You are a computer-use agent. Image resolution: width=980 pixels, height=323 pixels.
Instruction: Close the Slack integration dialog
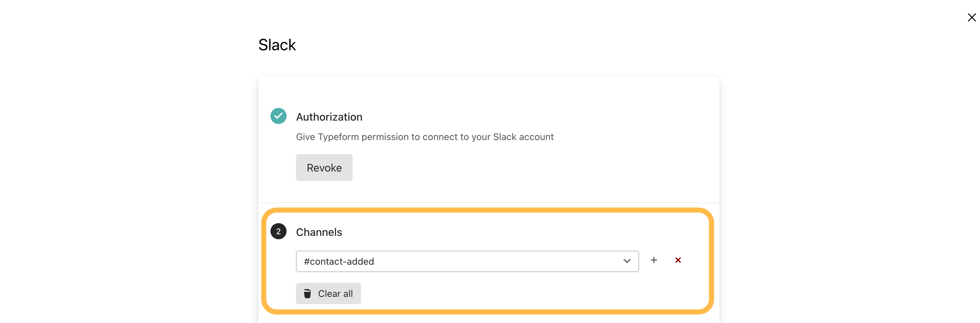[x=971, y=17]
